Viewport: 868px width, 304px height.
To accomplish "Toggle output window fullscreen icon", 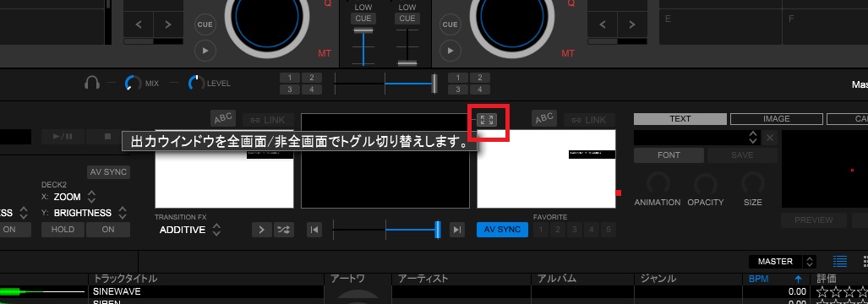I will point(487,120).
